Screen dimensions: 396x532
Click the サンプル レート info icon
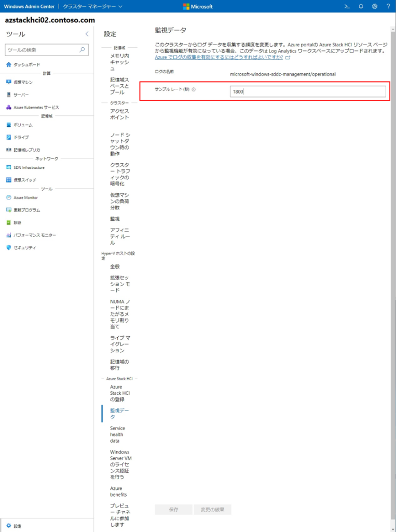(x=194, y=90)
